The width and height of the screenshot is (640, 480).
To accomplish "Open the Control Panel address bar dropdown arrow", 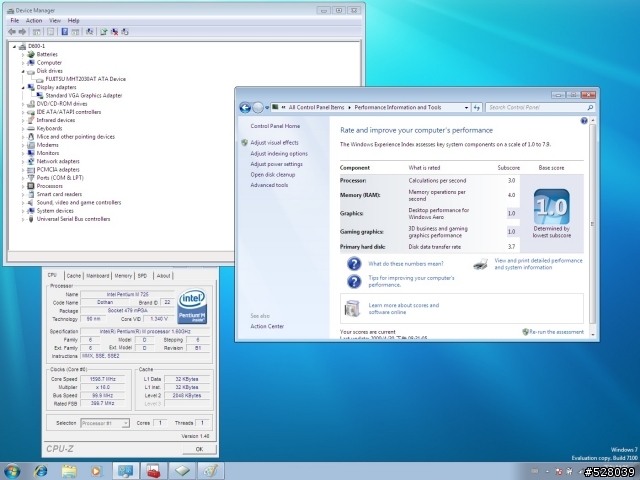I will click(x=466, y=108).
